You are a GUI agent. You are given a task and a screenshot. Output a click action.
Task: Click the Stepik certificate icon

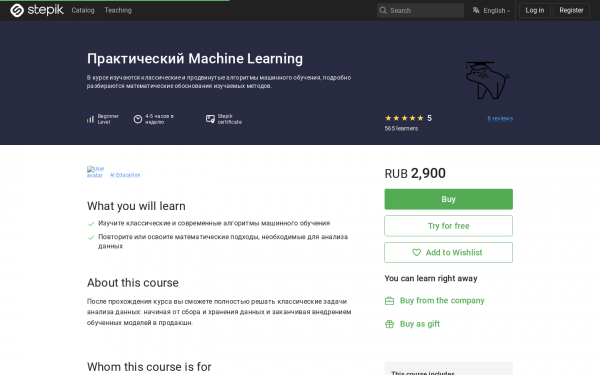tap(210, 119)
